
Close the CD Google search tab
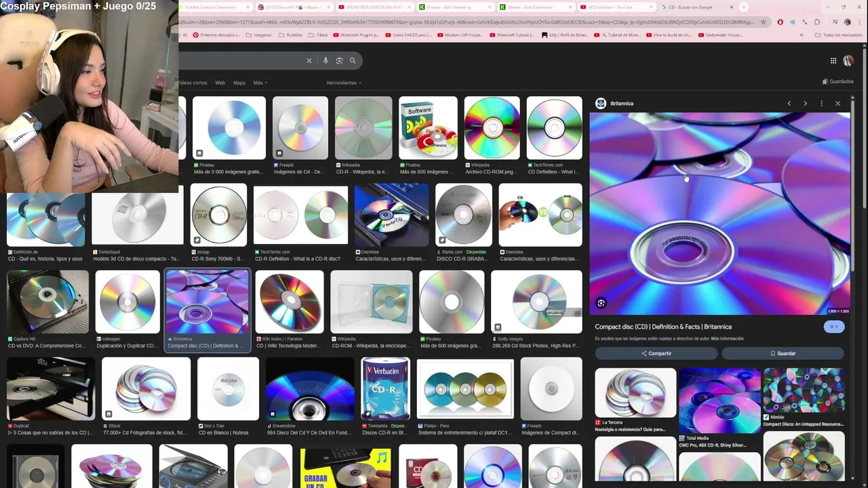(731, 7)
